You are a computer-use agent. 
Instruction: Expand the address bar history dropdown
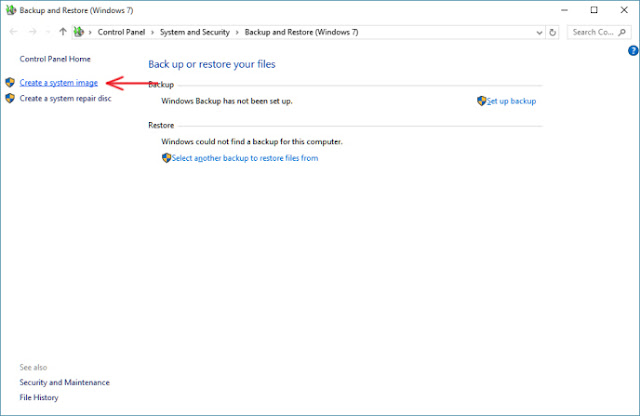pyautogui.click(x=539, y=32)
